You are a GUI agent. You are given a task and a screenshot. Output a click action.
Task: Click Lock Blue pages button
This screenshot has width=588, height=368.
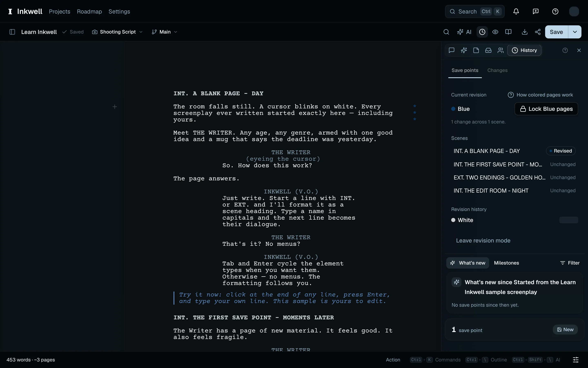(x=546, y=109)
